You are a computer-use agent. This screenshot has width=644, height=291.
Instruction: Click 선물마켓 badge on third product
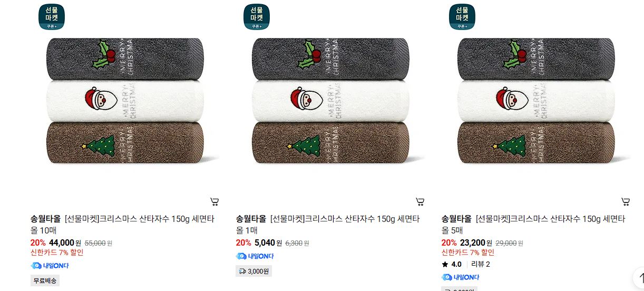click(x=462, y=17)
